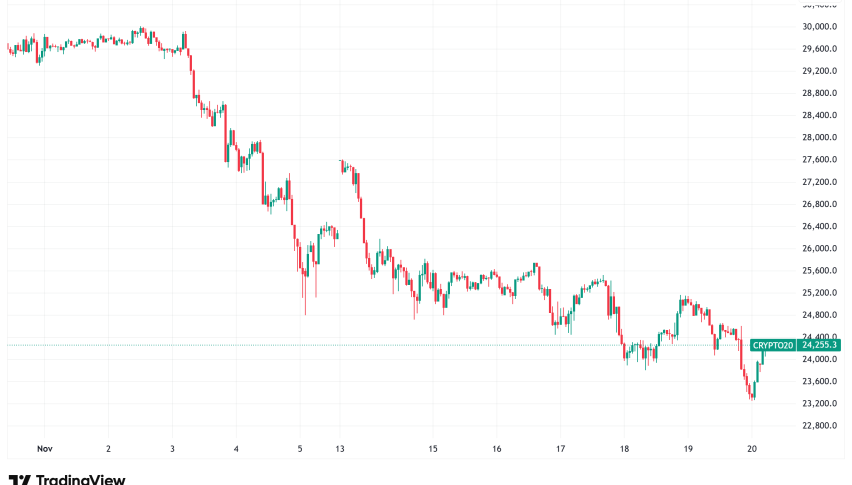Viewport: 852px width, 485px height.
Task: Select date 5 on the time axis
Action: pos(300,449)
